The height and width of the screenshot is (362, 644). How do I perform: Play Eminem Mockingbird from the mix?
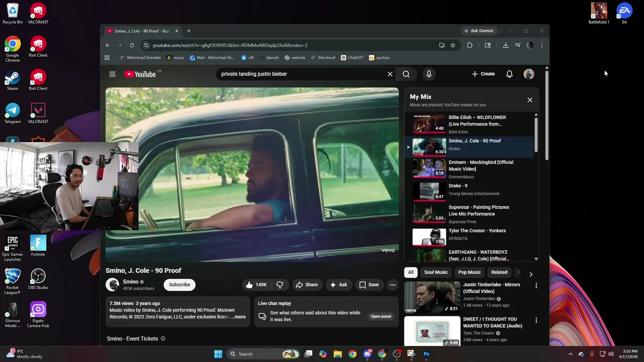pos(470,169)
